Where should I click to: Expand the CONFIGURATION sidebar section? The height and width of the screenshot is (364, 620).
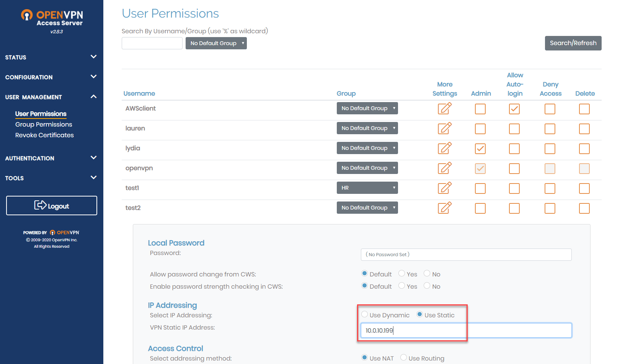coord(29,77)
